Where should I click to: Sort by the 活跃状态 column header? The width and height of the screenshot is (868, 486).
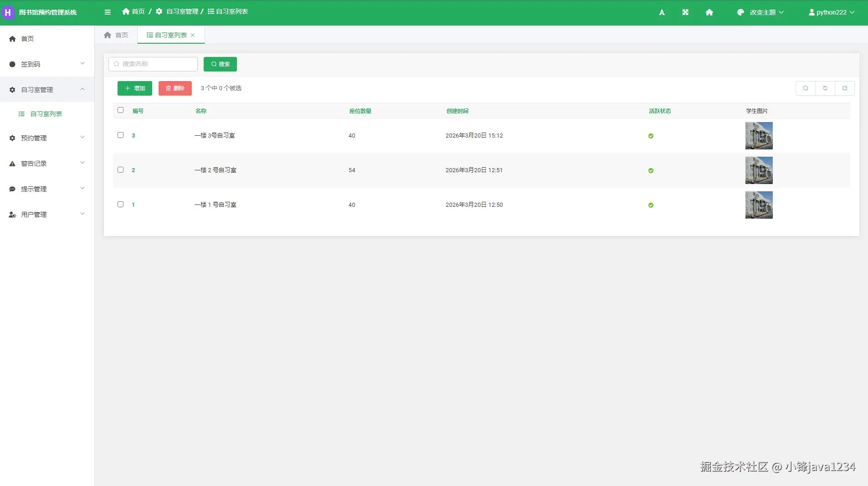(x=660, y=111)
